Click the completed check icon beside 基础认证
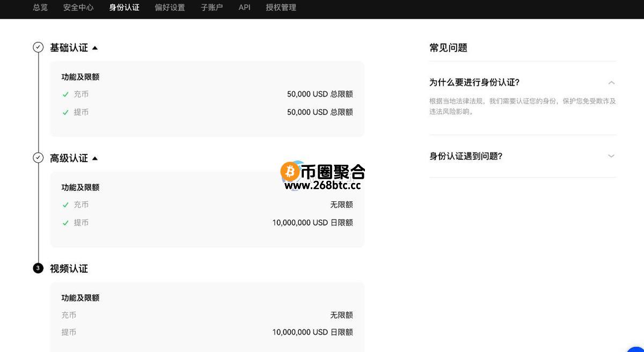Screen dimensions: 644x352 click(x=38, y=47)
